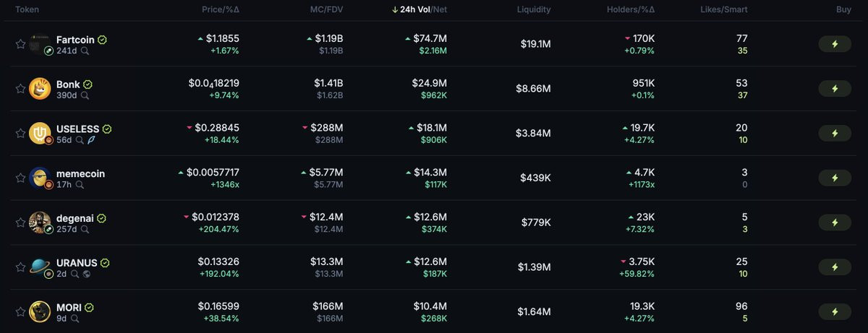Star the Bonk token row
Screen dimensions: 868x333
[x=20, y=89]
